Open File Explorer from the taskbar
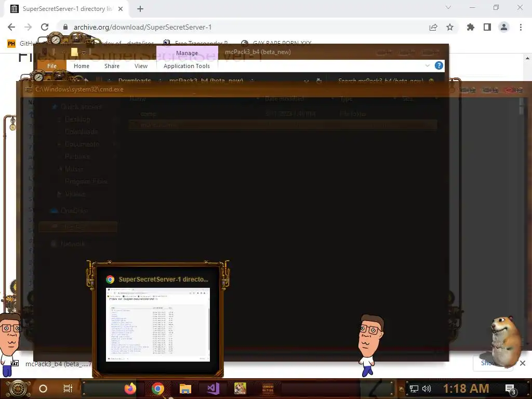This screenshot has width=532, height=399. point(185,389)
